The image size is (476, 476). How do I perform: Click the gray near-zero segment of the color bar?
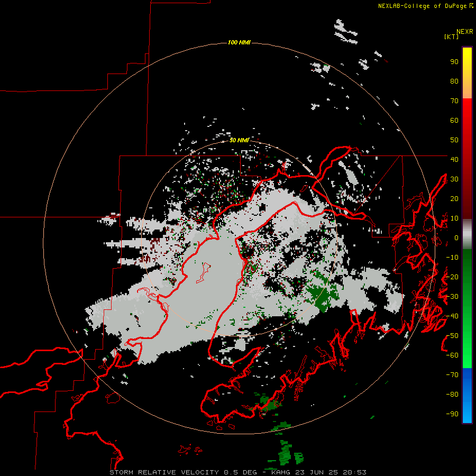coord(467,234)
